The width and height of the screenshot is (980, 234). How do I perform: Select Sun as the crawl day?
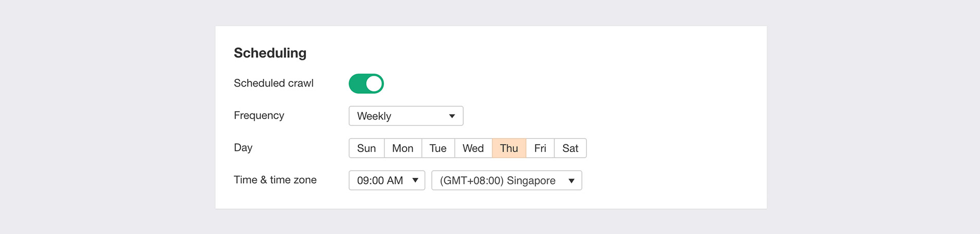pos(366,148)
